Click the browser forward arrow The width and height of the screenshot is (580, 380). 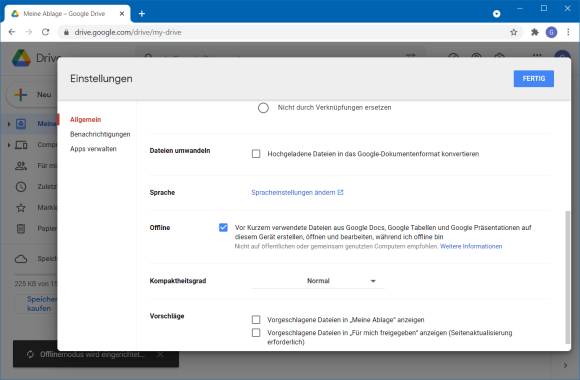click(28, 32)
